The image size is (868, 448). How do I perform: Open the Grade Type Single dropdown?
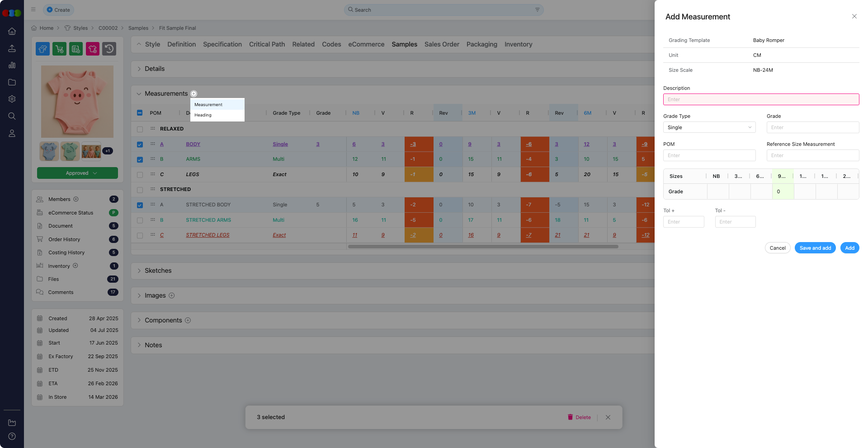point(709,127)
